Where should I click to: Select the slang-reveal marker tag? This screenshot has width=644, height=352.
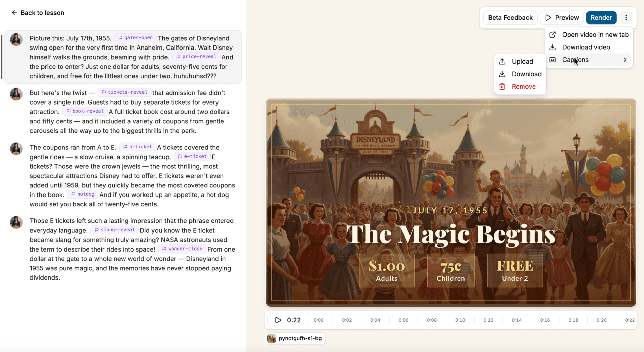tap(114, 230)
